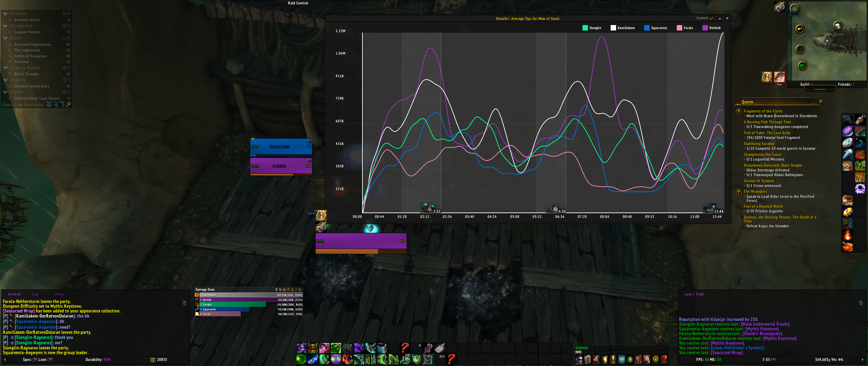Open the character info micro button

coord(579,359)
